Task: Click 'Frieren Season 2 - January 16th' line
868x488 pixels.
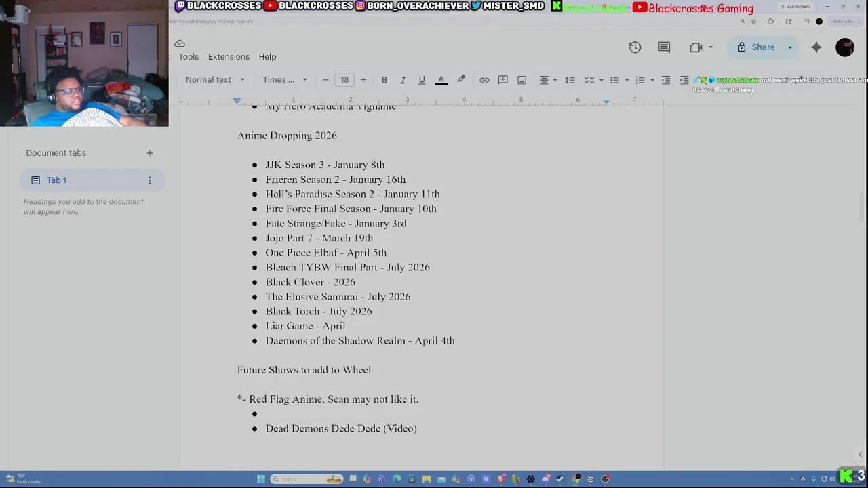Action: tap(336, 180)
